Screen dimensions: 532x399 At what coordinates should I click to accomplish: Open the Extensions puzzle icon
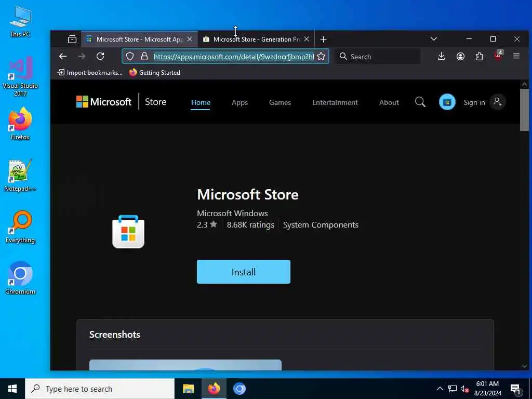pyautogui.click(x=479, y=56)
